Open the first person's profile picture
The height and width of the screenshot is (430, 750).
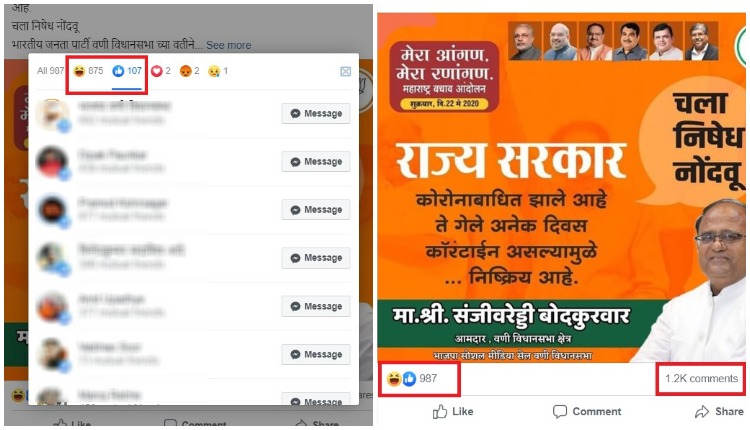coord(52,113)
